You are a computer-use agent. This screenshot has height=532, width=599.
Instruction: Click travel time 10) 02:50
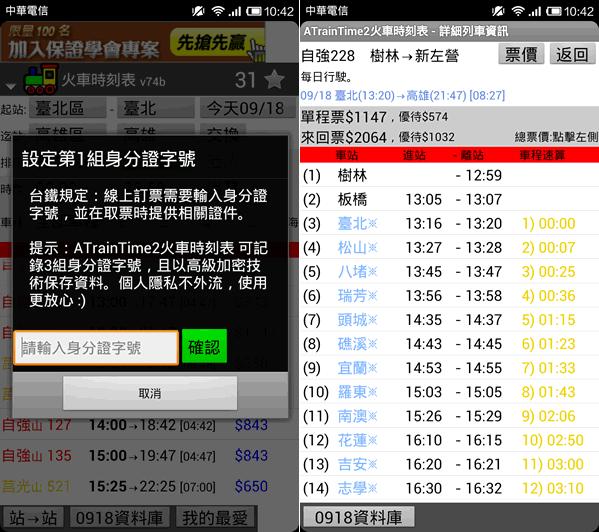[552, 440]
